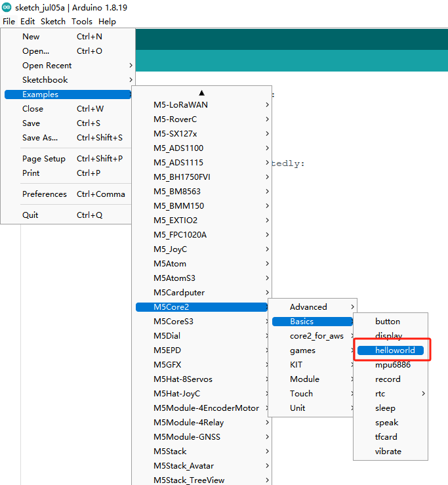The height and width of the screenshot is (485, 448).
Task: Open the mpu6886 example
Action: [x=392, y=365]
